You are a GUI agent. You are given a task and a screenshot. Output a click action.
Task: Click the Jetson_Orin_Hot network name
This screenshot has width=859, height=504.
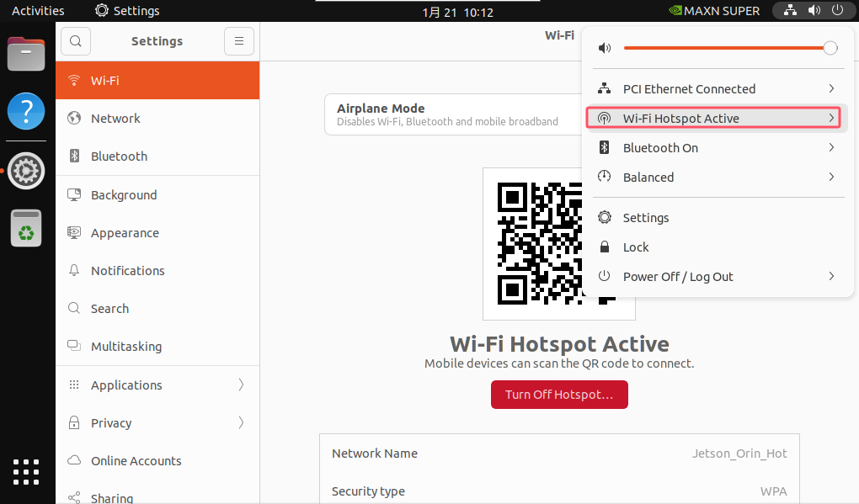click(739, 454)
